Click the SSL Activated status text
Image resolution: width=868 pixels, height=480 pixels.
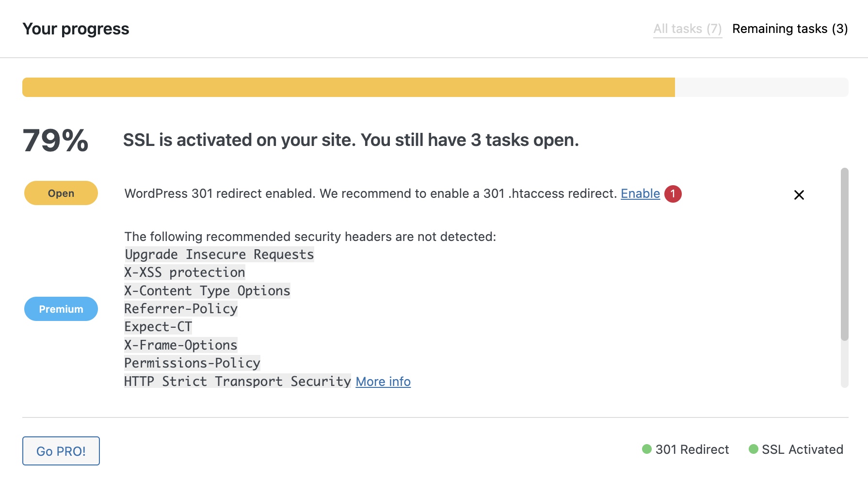pyautogui.click(x=803, y=449)
